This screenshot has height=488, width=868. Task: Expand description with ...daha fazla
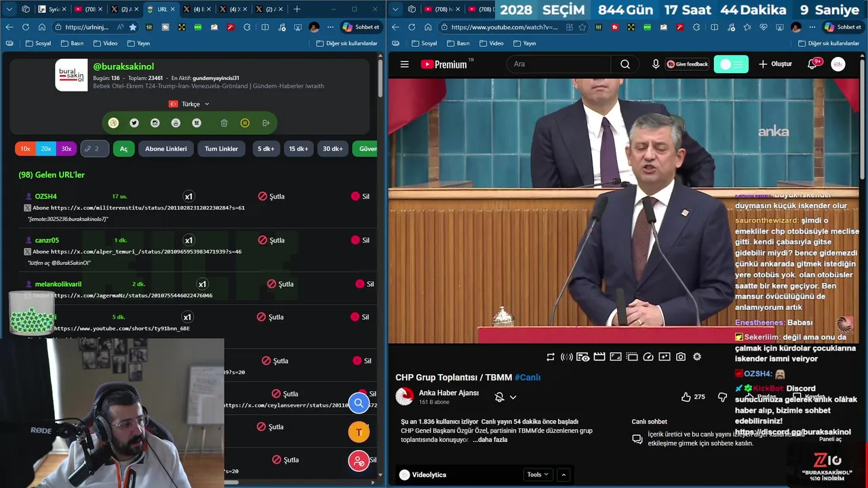pyautogui.click(x=490, y=440)
